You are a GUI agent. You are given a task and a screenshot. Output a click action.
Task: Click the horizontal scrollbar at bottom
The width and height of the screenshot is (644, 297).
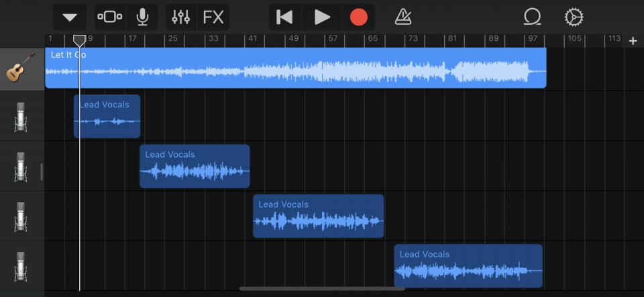click(x=322, y=289)
